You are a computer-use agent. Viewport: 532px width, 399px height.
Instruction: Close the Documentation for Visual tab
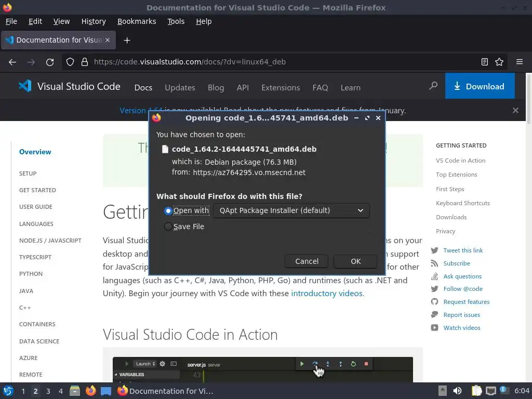(x=107, y=40)
